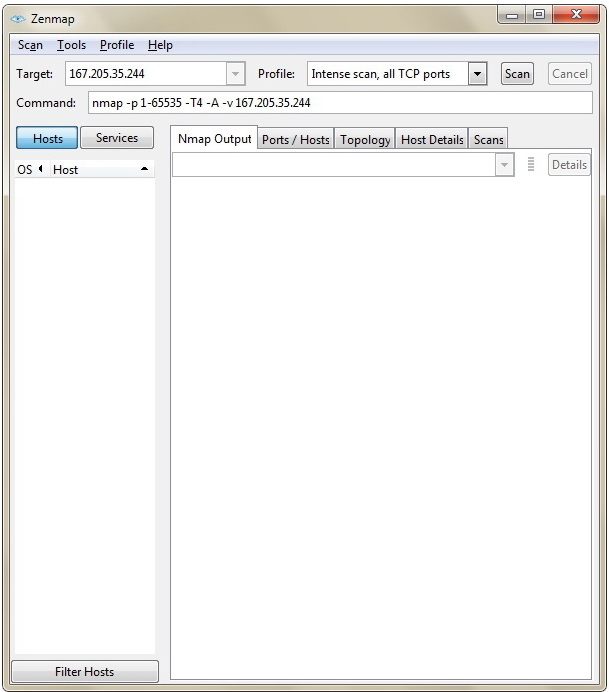This screenshot has width=609, height=692.
Task: Toggle the Services view button
Action: click(x=117, y=138)
